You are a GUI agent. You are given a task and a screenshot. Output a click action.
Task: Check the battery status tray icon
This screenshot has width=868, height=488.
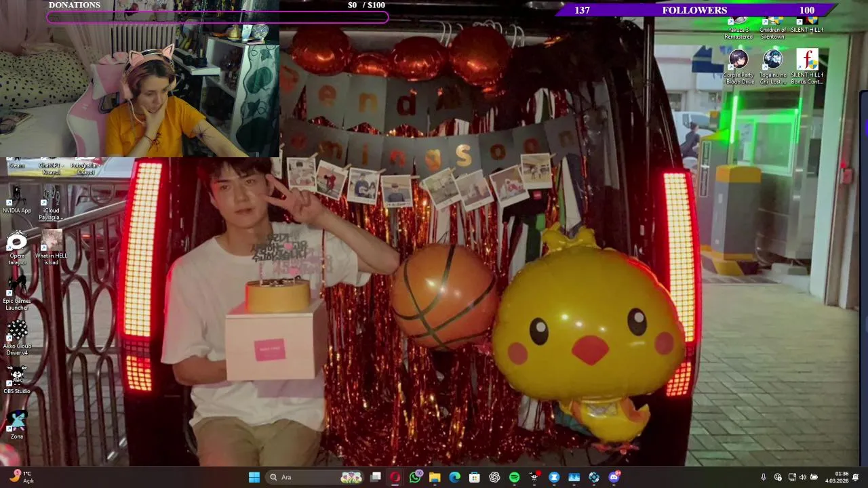[814, 477]
